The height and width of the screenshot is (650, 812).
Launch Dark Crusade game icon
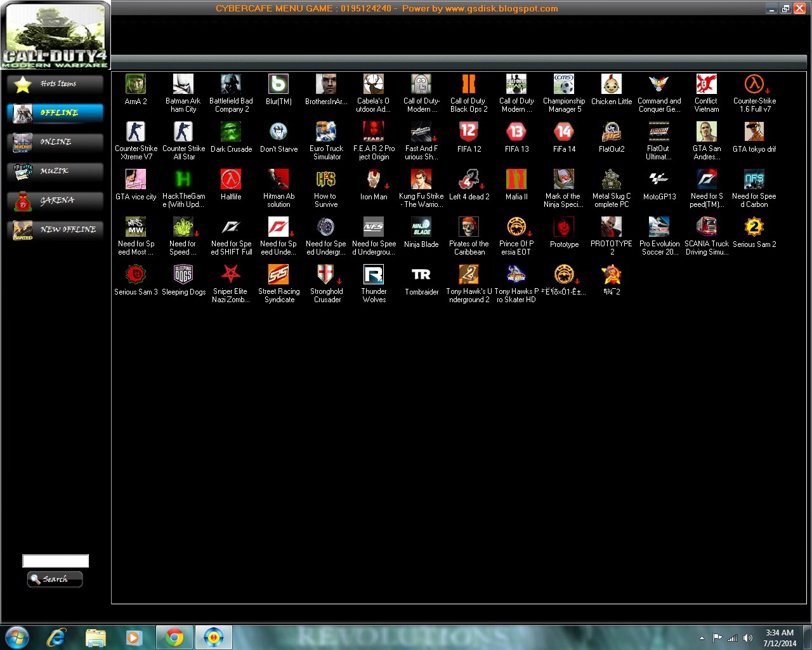[231, 131]
